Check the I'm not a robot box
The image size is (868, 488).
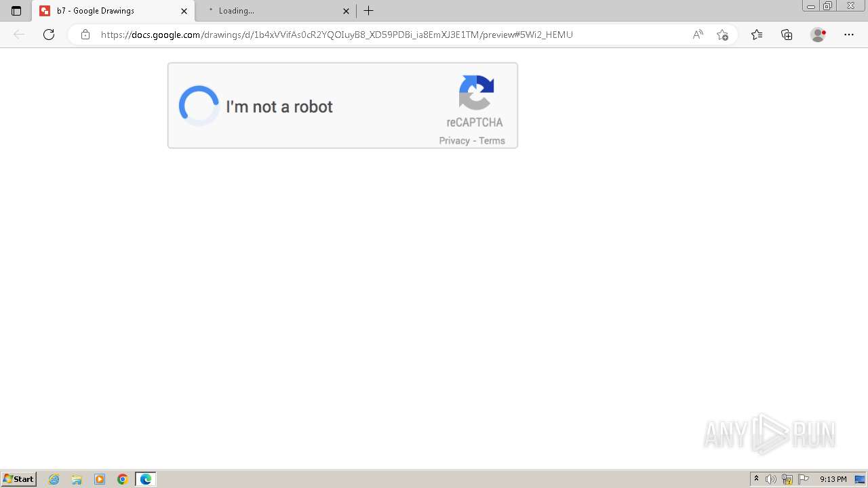click(x=199, y=106)
